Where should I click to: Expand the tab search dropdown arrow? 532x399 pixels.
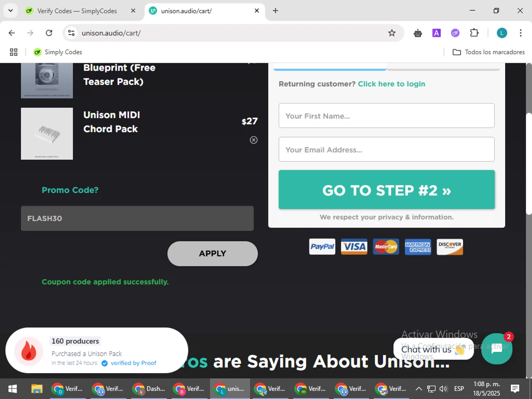pyautogui.click(x=10, y=11)
